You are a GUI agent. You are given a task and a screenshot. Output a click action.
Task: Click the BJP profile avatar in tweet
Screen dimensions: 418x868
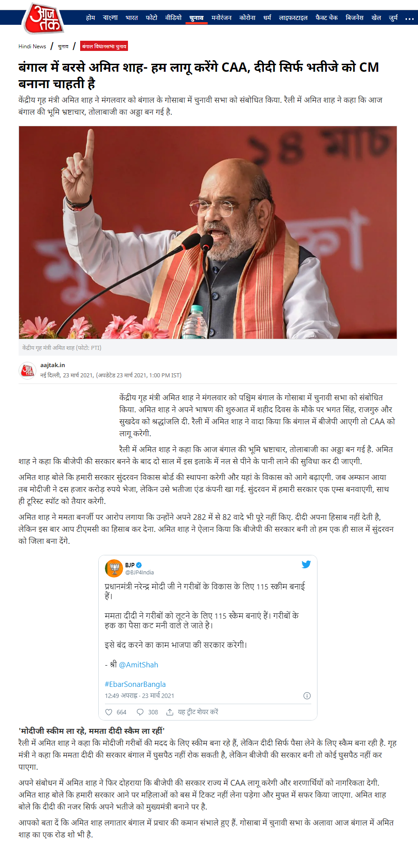pyautogui.click(x=114, y=568)
